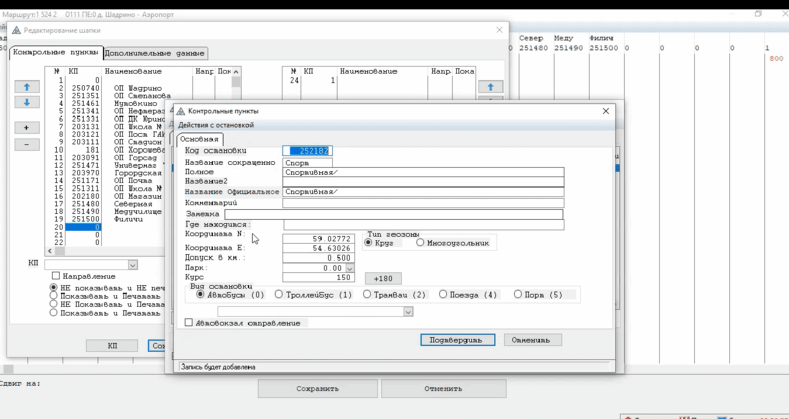Tick the Направление checkbox

[x=56, y=276]
